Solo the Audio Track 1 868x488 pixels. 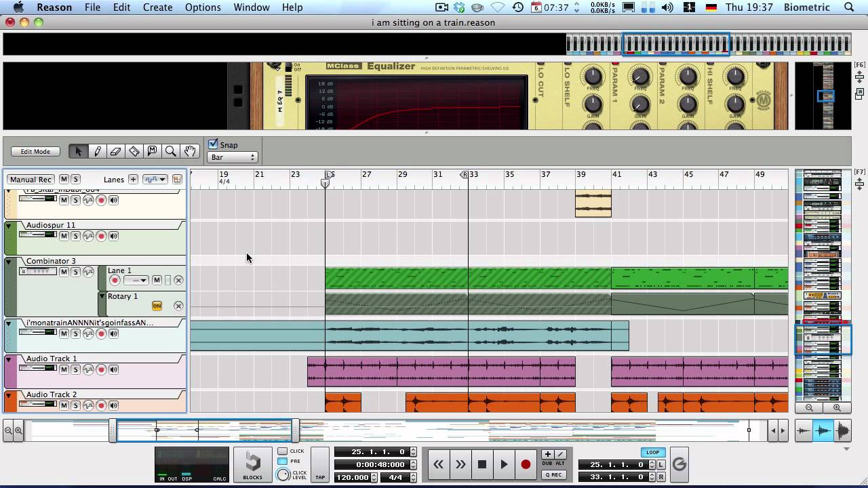[x=76, y=370]
